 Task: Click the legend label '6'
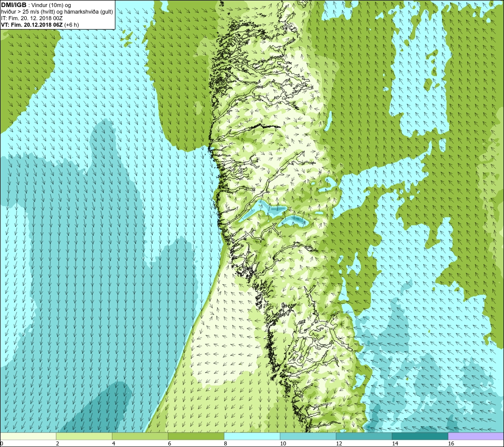169,444
